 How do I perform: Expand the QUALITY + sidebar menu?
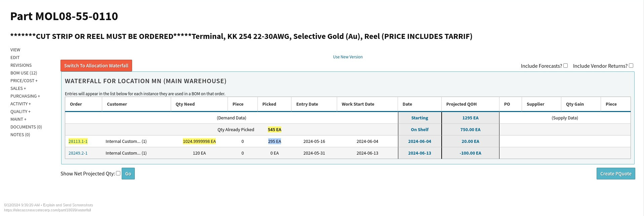[21, 111]
